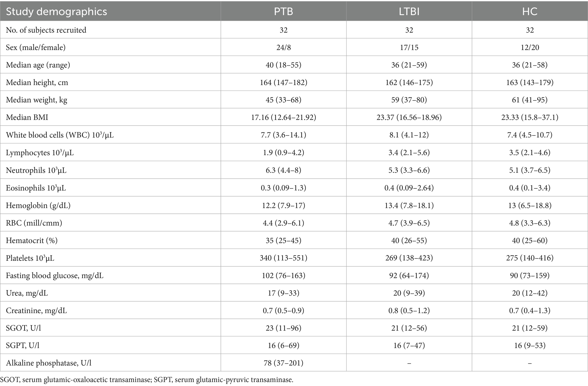588x386 pixels.
Task: Select LTBI sex ratio value 17/15
Action: [409, 47]
